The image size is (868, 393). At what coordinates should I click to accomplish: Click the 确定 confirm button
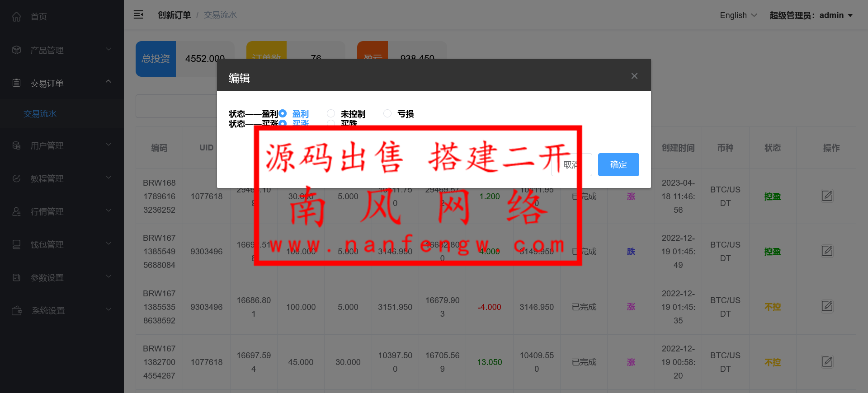pos(618,164)
